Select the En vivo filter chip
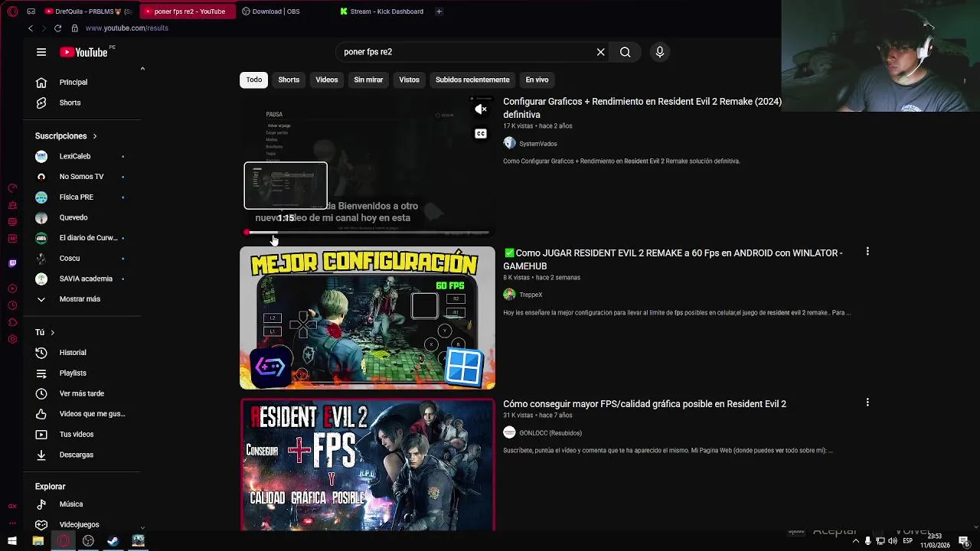Viewport: 980px width, 551px height. pyautogui.click(x=537, y=80)
